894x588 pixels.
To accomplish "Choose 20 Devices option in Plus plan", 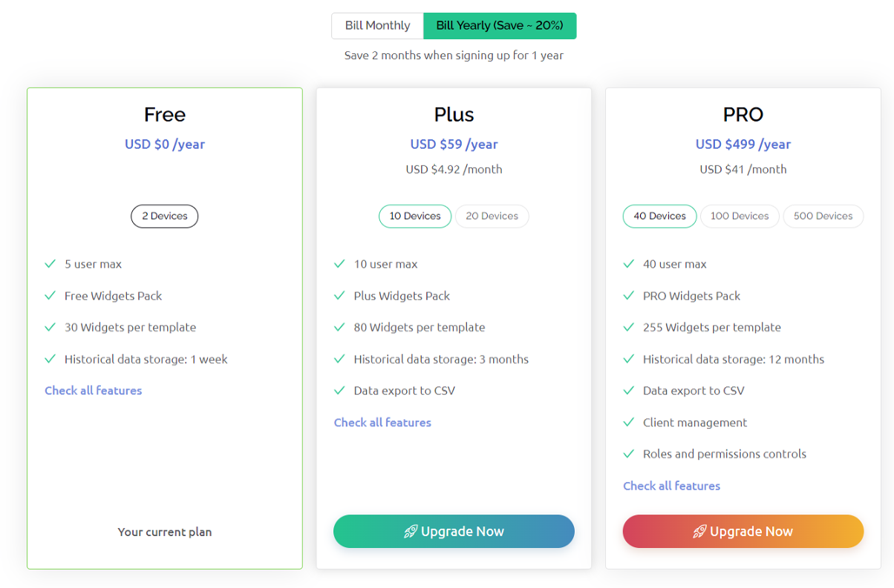I will (492, 217).
